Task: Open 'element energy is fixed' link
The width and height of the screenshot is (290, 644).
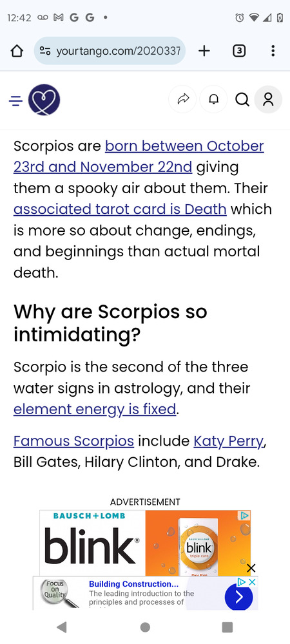Action: pos(95,410)
